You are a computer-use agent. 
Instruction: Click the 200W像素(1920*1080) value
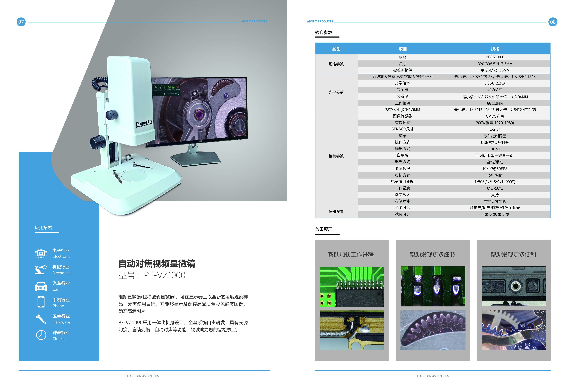coord(495,123)
